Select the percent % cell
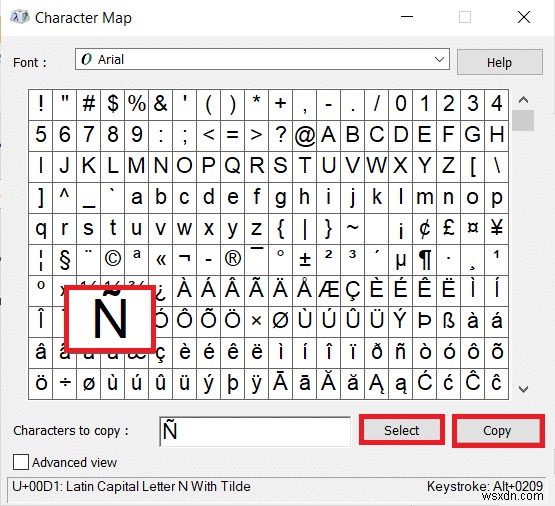This screenshot has width=555, height=506. (x=137, y=105)
